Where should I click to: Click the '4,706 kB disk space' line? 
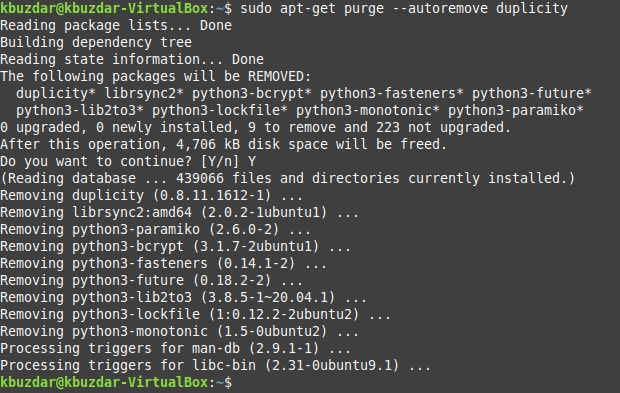point(223,144)
